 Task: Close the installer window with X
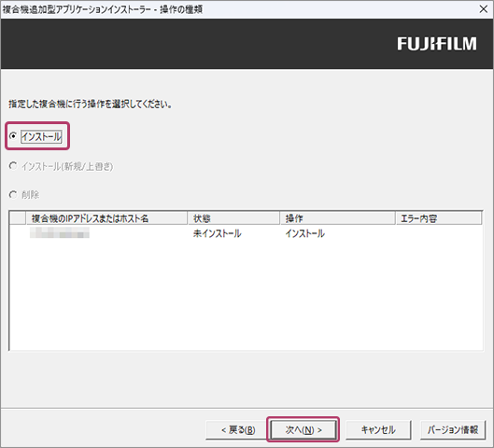click(484, 9)
